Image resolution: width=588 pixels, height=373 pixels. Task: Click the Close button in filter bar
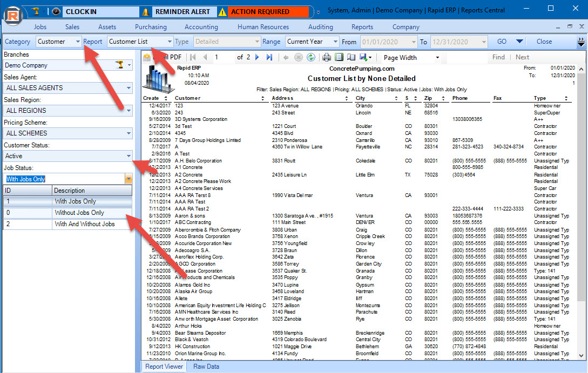544,42
